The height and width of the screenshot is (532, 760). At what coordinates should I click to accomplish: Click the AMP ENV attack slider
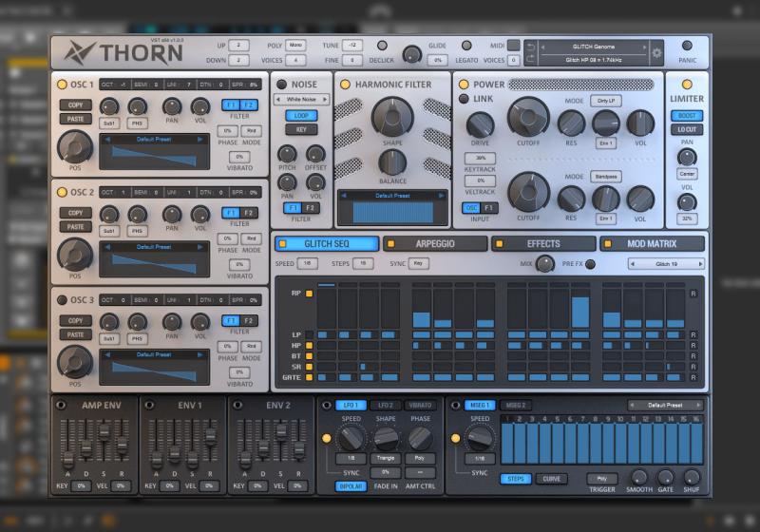tap(68, 458)
